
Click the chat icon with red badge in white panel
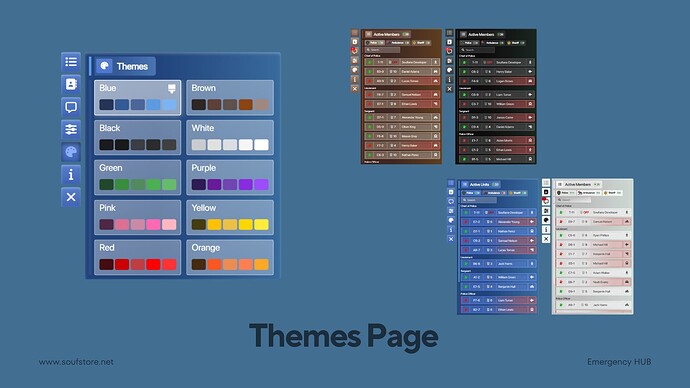tap(546, 201)
